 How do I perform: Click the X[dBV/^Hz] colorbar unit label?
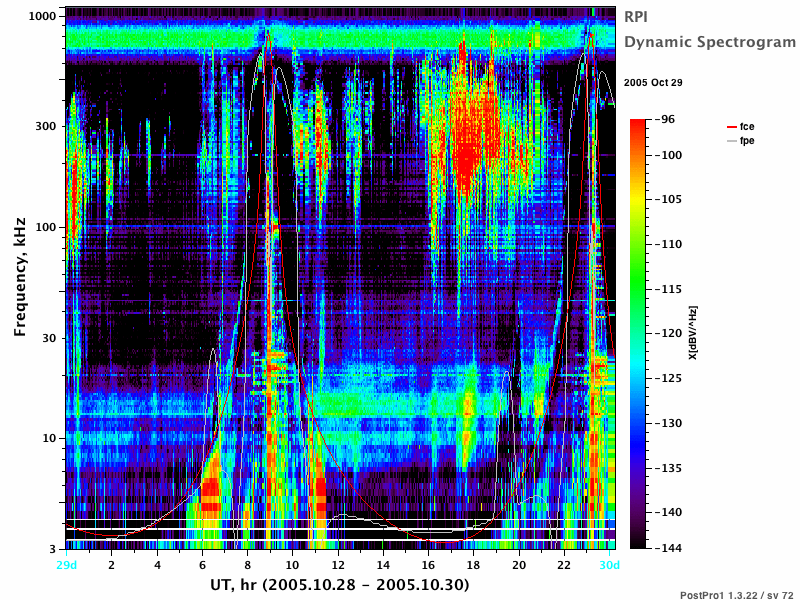pos(692,333)
